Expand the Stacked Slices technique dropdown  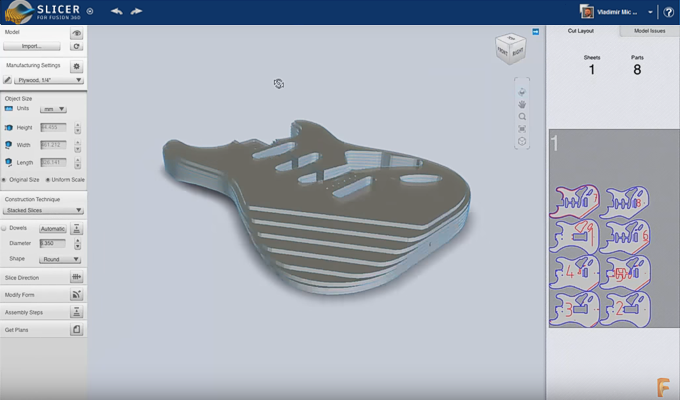click(44, 211)
